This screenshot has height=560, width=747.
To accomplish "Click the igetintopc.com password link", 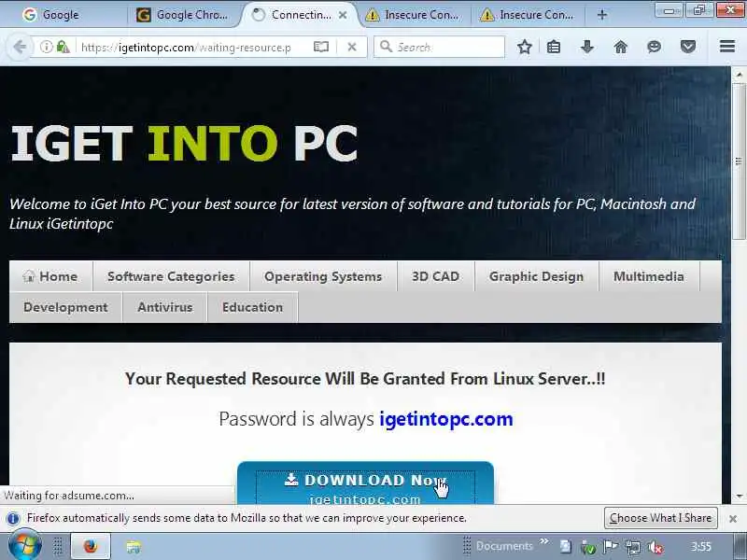I will [446, 419].
